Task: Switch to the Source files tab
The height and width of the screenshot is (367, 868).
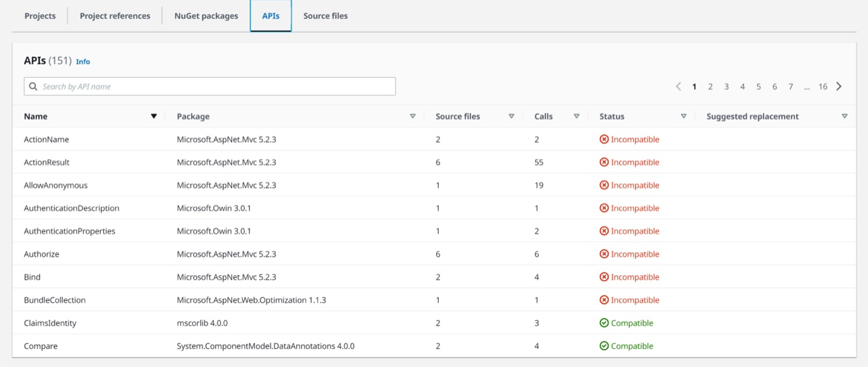Action: point(325,15)
